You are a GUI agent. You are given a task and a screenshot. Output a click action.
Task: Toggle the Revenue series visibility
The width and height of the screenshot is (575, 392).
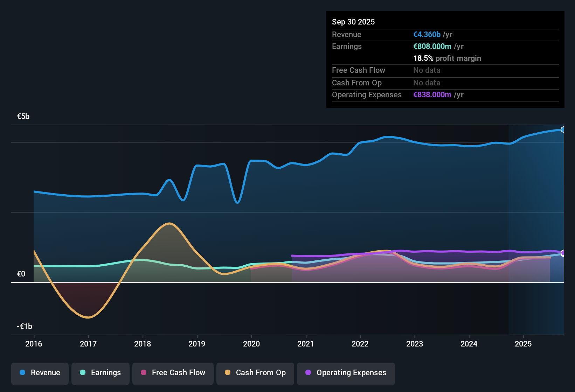click(40, 373)
